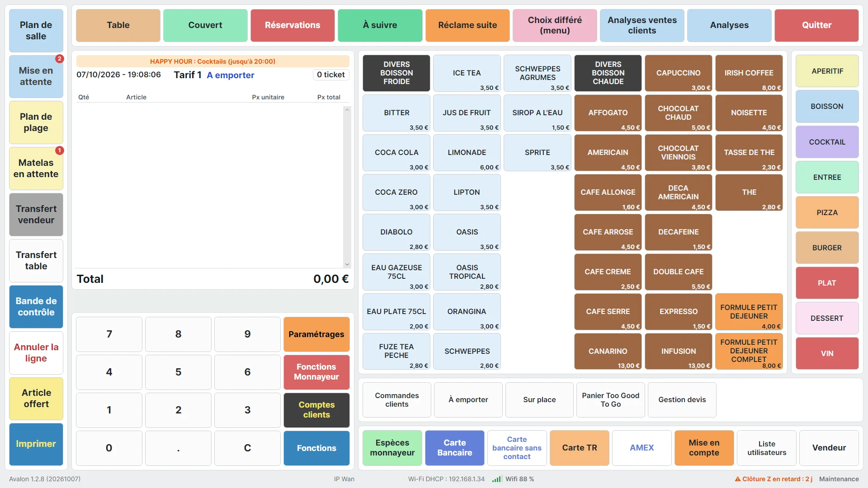Pay with Espèces monnayeur
The image size is (868, 488).
[392, 448]
